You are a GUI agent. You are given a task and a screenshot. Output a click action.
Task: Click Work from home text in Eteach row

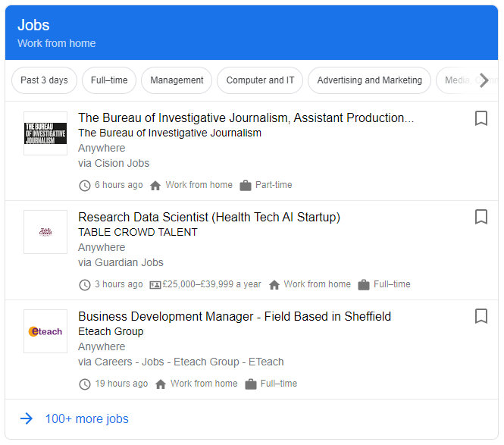click(204, 384)
